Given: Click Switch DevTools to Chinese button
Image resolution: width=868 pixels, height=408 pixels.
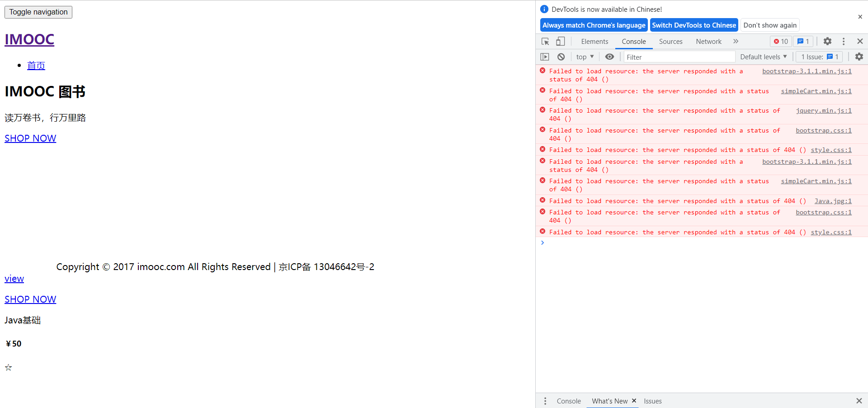Looking at the screenshot, I should (x=694, y=25).
